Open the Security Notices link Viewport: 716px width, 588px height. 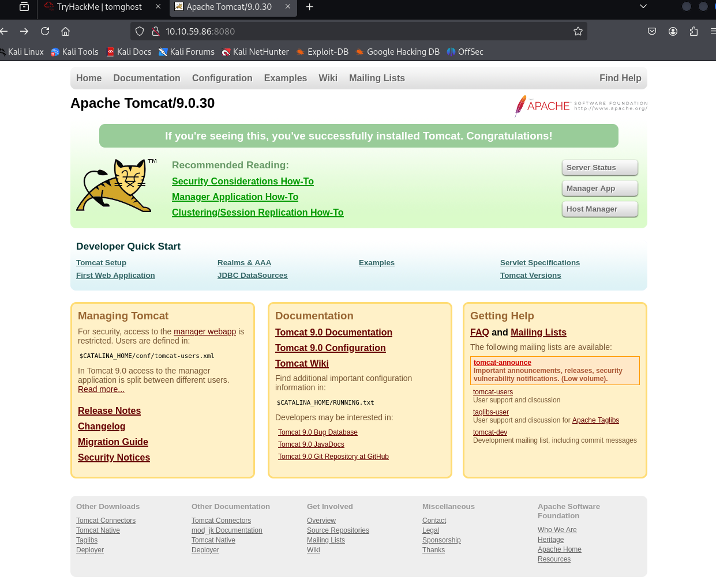tap(114, 457)
